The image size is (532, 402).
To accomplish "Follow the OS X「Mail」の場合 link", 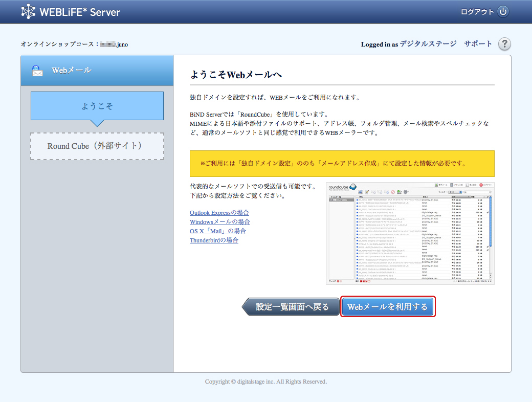I will [x=218, y=231].
